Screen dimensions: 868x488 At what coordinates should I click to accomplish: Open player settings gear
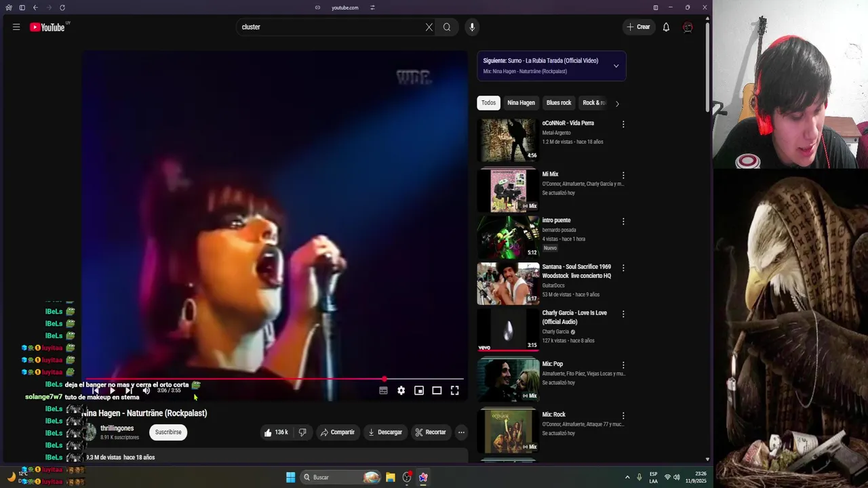[401, 390]
